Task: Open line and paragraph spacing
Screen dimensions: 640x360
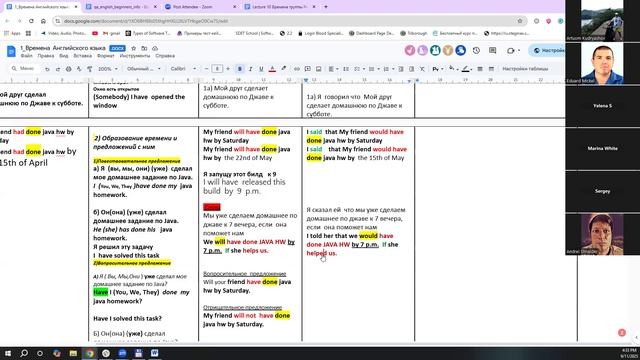Action: [346, 69]
